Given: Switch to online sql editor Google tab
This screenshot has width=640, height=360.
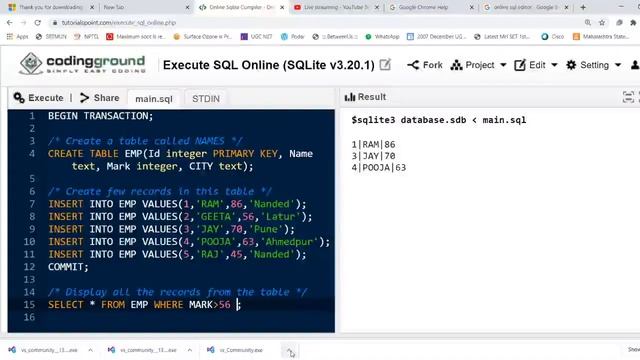Looking at the screenshot, I should pyautogui.click(x=525, y=7).
